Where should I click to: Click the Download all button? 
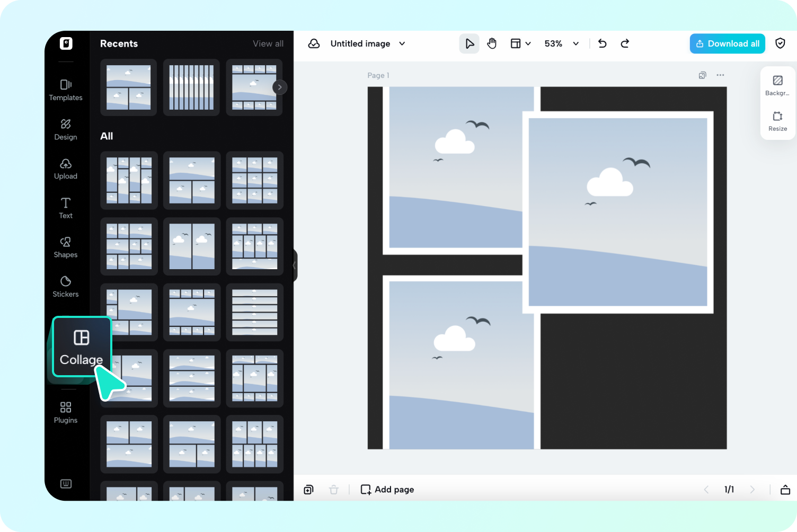tap(727, 43)
